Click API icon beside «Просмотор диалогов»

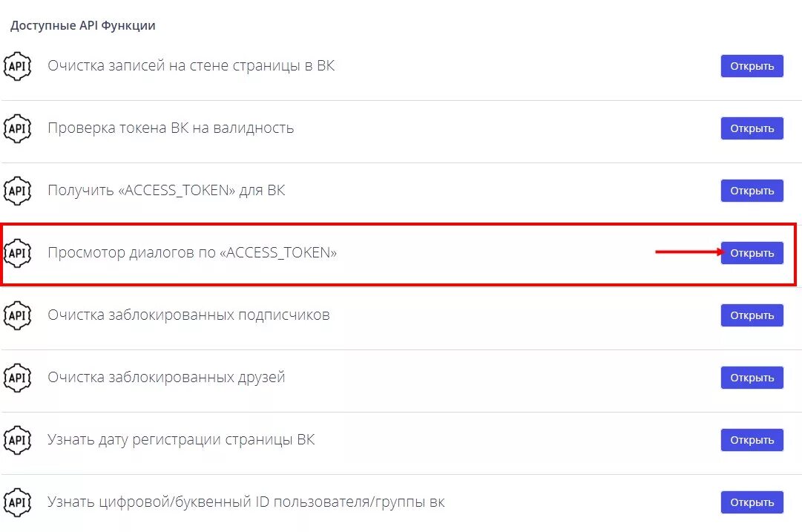pos(17,253)
